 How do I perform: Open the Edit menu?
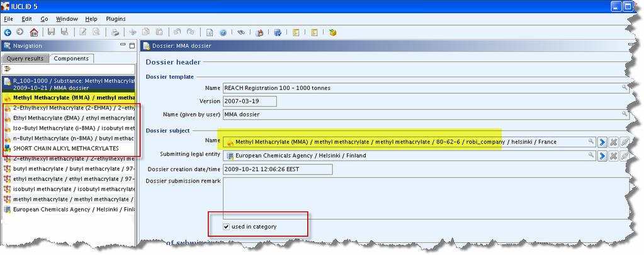[26, 19]
